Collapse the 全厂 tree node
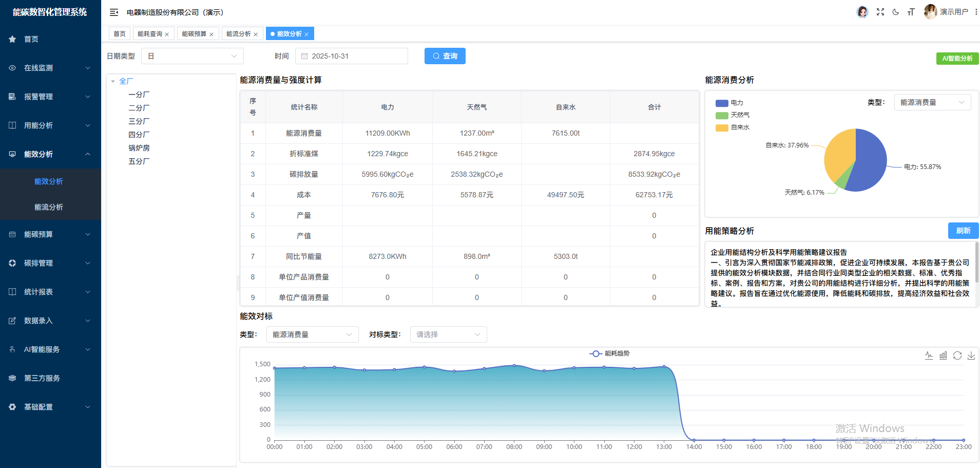980x468 pixels. coord(113,81)
